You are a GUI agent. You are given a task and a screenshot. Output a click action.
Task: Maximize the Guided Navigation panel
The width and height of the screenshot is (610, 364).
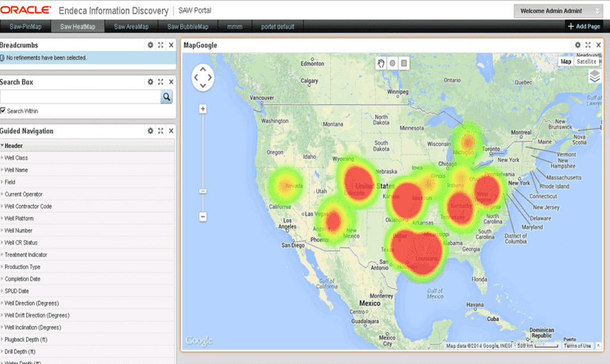(161, 131)
